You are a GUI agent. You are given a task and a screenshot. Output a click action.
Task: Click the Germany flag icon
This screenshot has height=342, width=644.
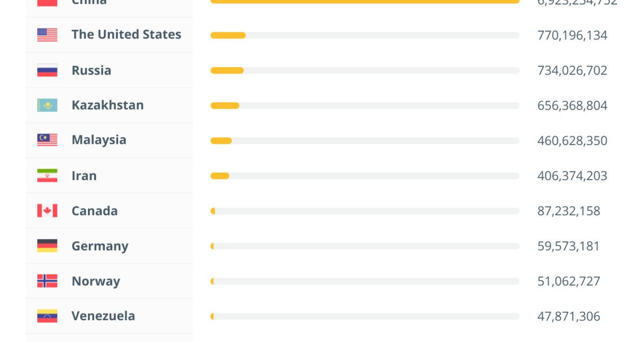[x=47, y=246]
